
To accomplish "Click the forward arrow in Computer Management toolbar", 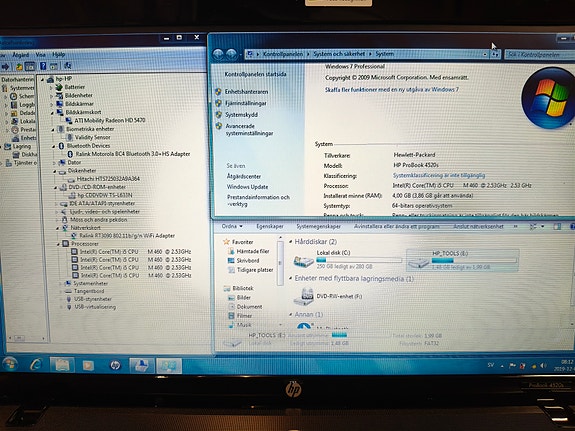I will coord(6,66).
